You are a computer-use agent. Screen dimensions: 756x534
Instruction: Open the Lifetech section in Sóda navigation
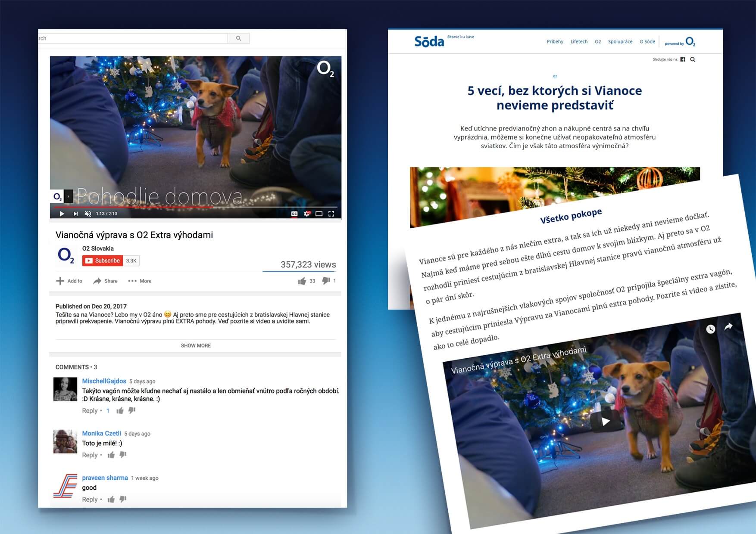579,42
